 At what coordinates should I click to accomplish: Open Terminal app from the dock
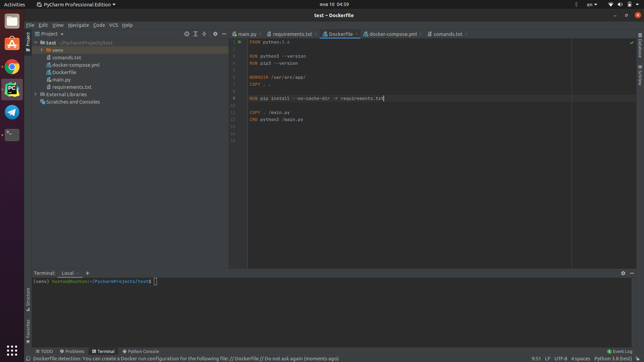click(12, 135)
